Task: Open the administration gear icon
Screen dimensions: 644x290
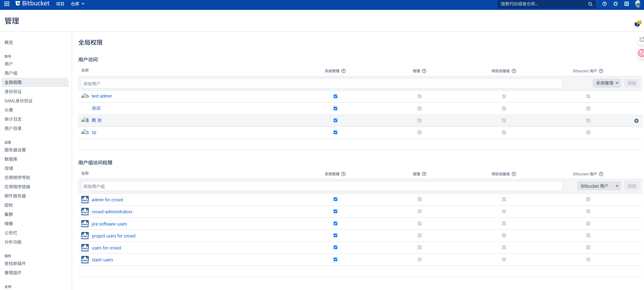Action: pos(615,4)
